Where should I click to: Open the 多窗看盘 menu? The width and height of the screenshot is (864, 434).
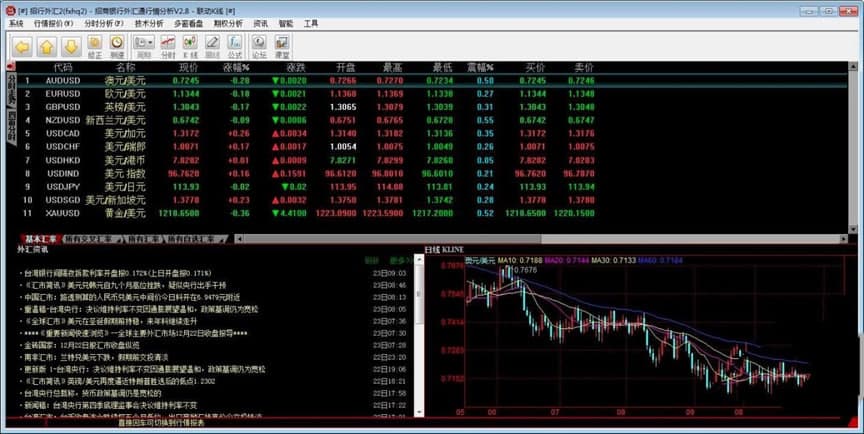click(x=188, y=24)
